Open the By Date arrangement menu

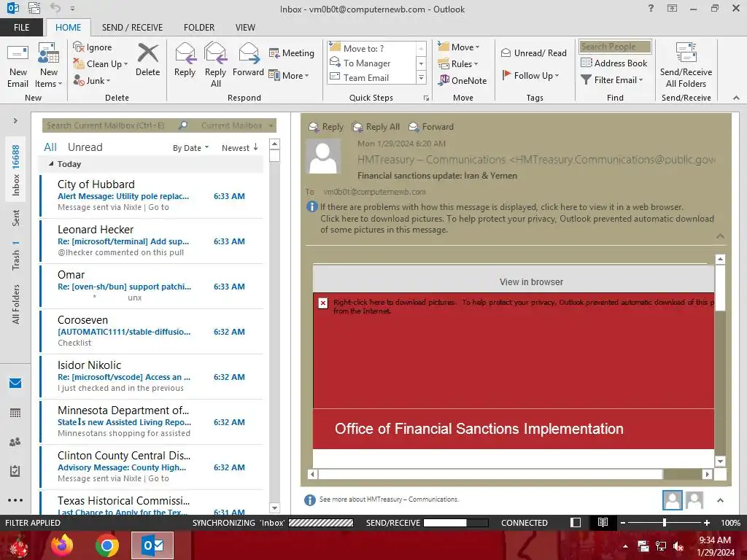(x=190, y=148)
